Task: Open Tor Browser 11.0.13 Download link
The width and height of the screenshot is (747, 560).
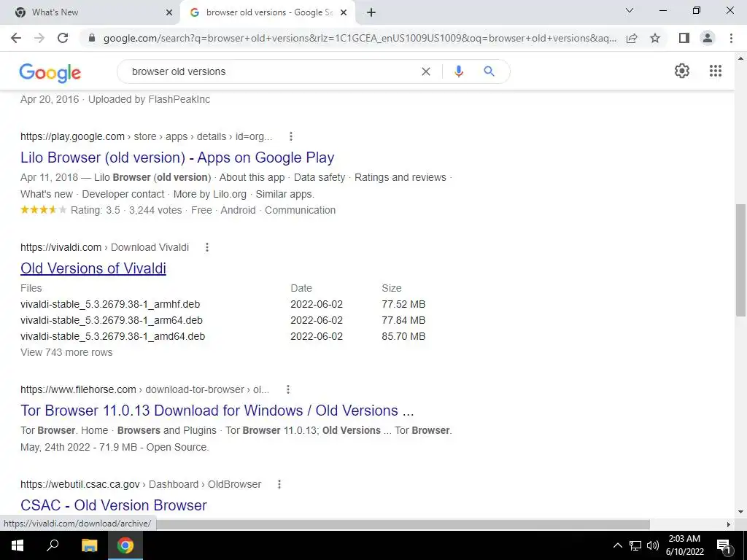Action: click(x=217, y=411)
